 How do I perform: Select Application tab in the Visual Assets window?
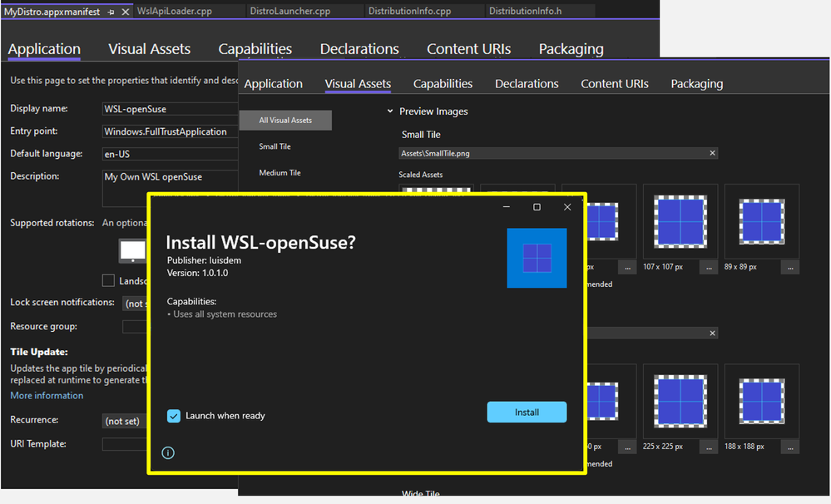pos(273,84)
